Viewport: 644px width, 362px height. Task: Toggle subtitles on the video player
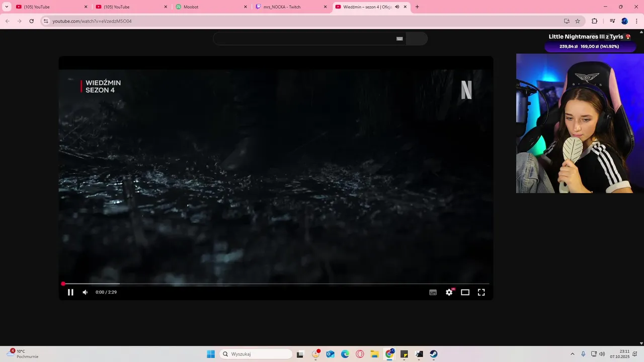[x=433, y=292]
